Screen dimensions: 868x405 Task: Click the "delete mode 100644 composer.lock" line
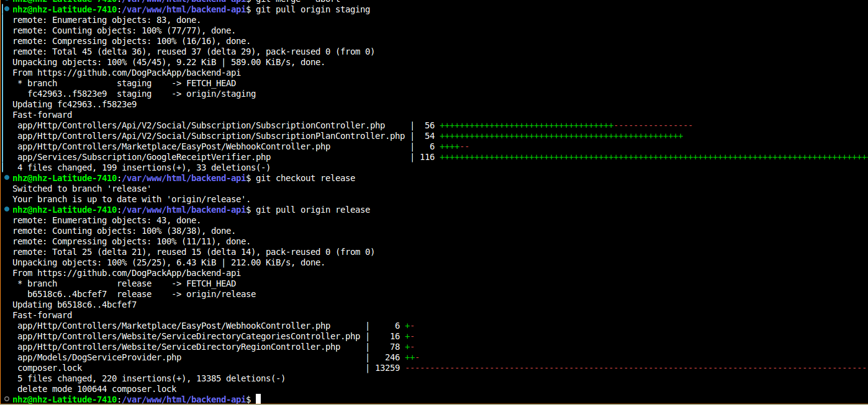(x=97, y=389)
